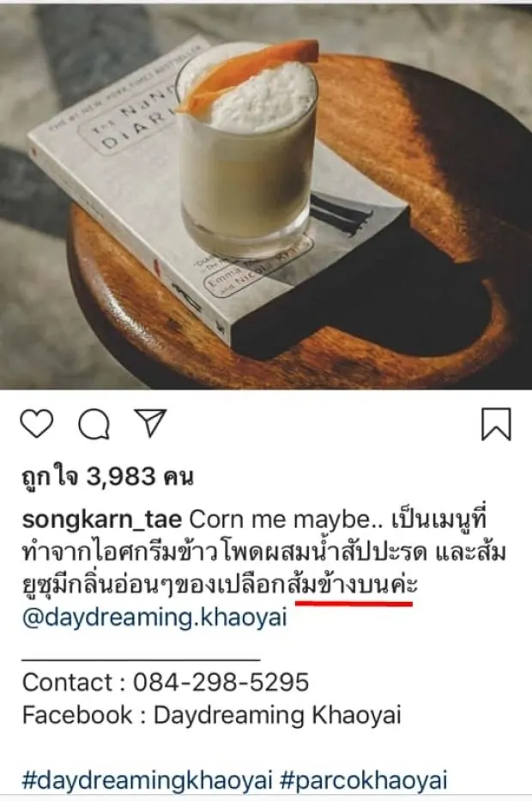This screenshot has height=801, width=532.
Task: Click the Thai caption line starting with ทำจากไอศกรีม
Action: click(264, 553)
